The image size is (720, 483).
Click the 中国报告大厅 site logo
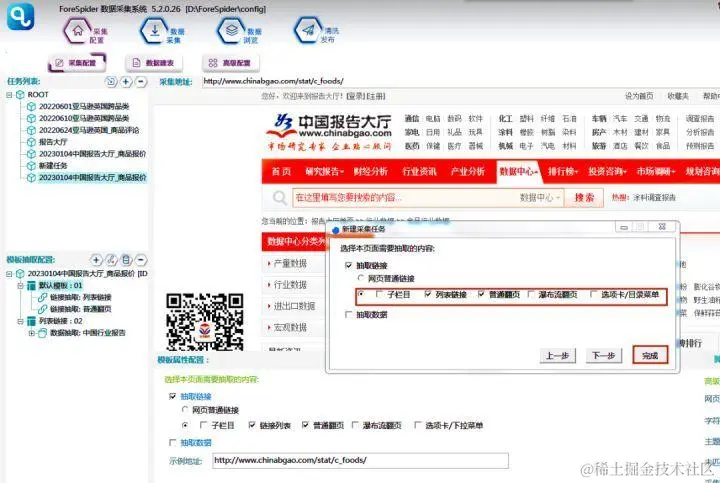click(329, 131)
